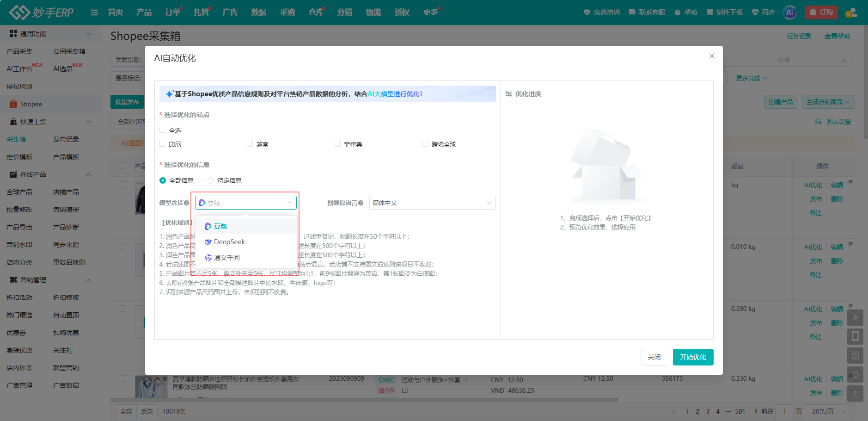The image size is (868, 421).
Task: Open the 仓库 top menu
Action: click(316, 12)
